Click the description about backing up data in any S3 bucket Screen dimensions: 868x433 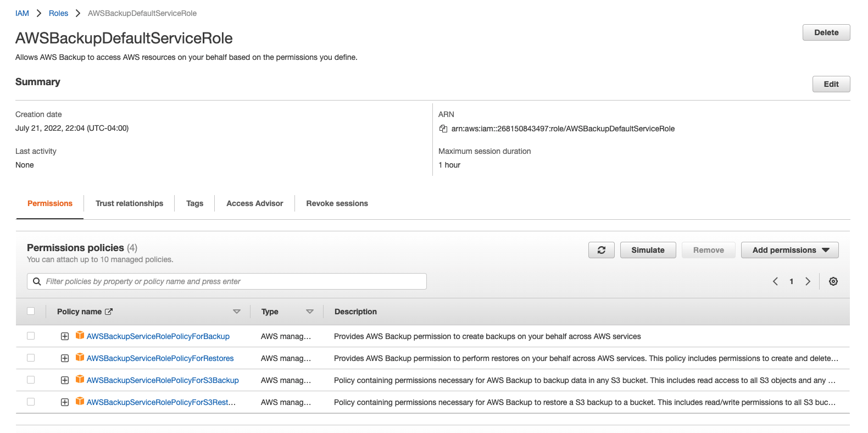point(585,380)
